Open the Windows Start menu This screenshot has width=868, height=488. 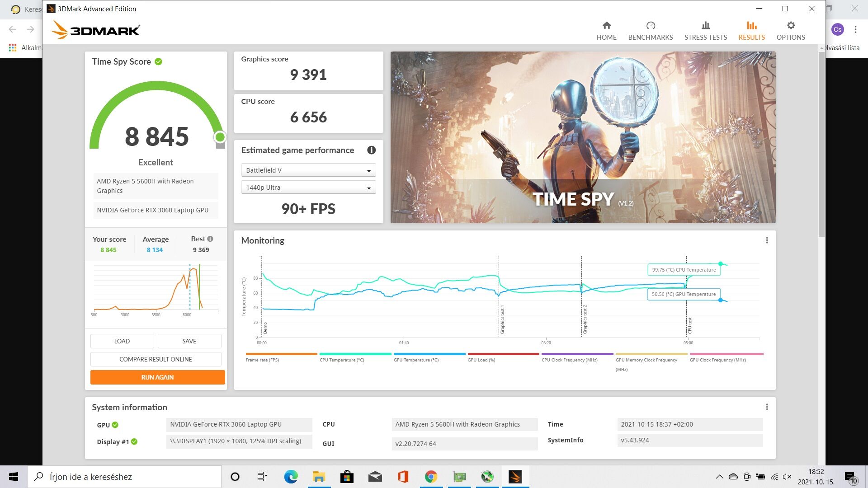tap(14, 477)
